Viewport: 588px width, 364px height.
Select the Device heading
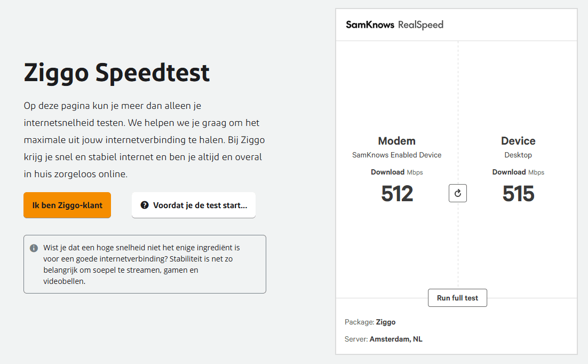pyautogui.click(x=518, y=141)
